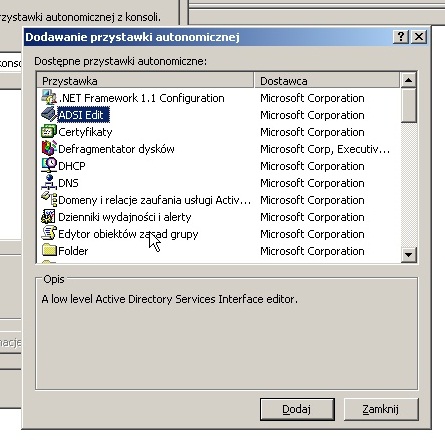The width and height of the screenshot is (445, 440).
Task: Click Microsoft Corp, Executiv... vendor cell
Action: click(x=325, y=149)
